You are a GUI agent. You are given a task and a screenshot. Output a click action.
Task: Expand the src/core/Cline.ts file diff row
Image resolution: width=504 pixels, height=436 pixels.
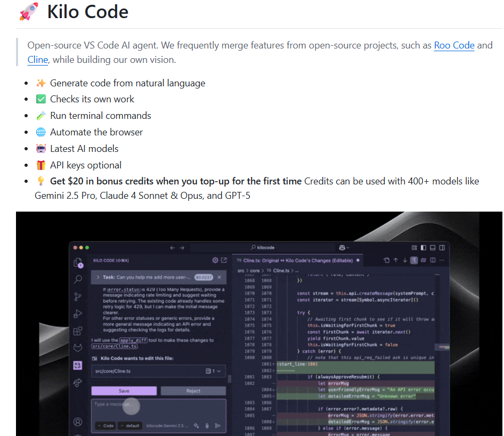(158, 371)
